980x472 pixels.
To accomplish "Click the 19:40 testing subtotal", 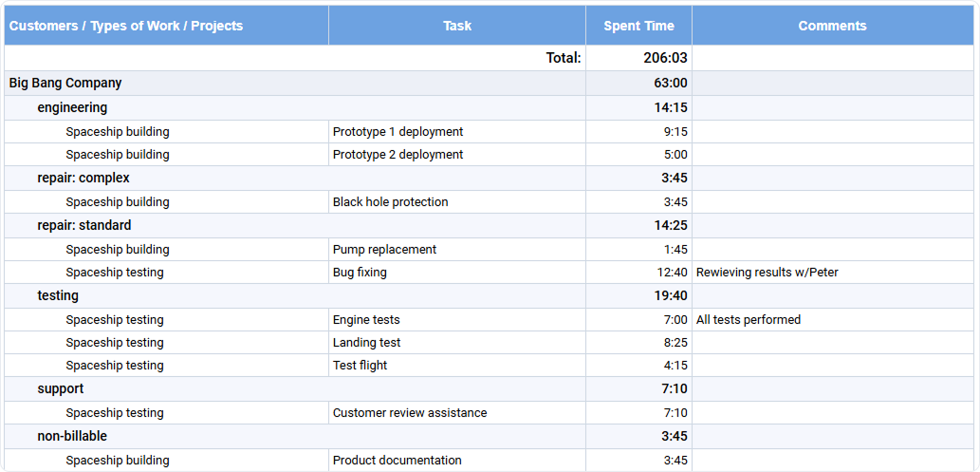I will (671, 295).
